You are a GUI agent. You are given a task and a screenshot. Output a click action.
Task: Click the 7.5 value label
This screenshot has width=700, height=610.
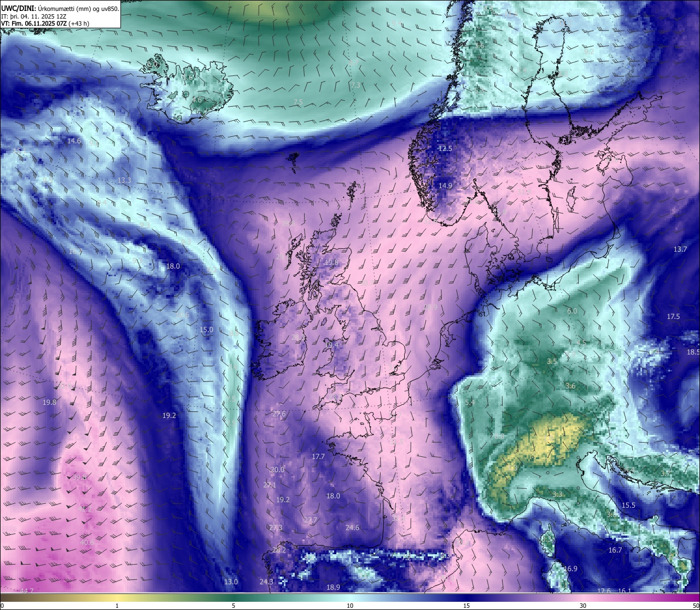pos(298,102)
